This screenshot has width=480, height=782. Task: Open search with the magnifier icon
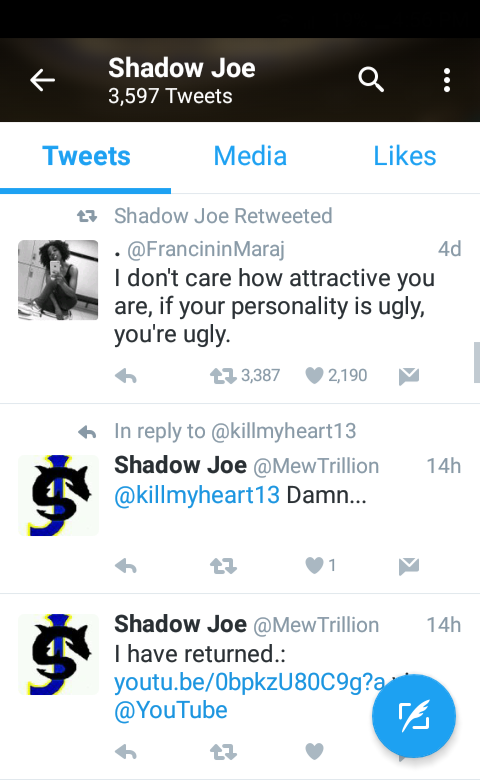[371, 80]
